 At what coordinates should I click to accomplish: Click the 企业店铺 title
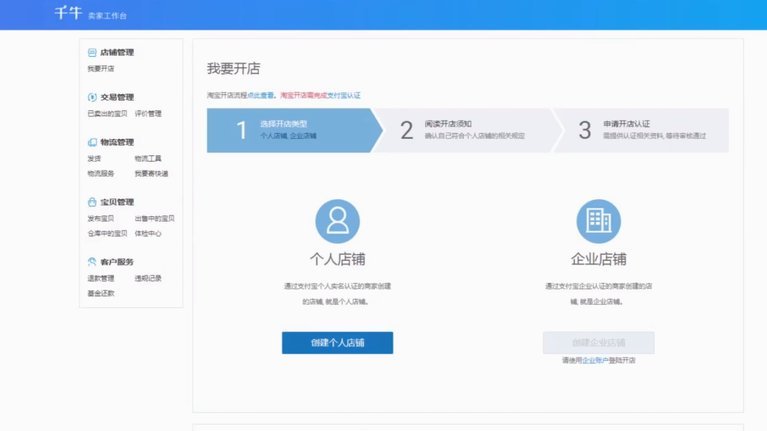click(599, 259)
